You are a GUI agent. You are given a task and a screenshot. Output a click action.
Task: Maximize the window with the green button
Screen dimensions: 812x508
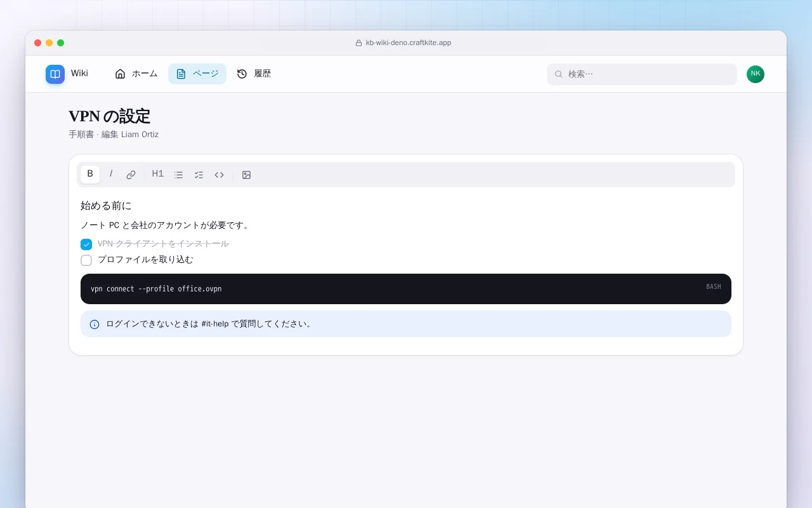tap(61, 43)
